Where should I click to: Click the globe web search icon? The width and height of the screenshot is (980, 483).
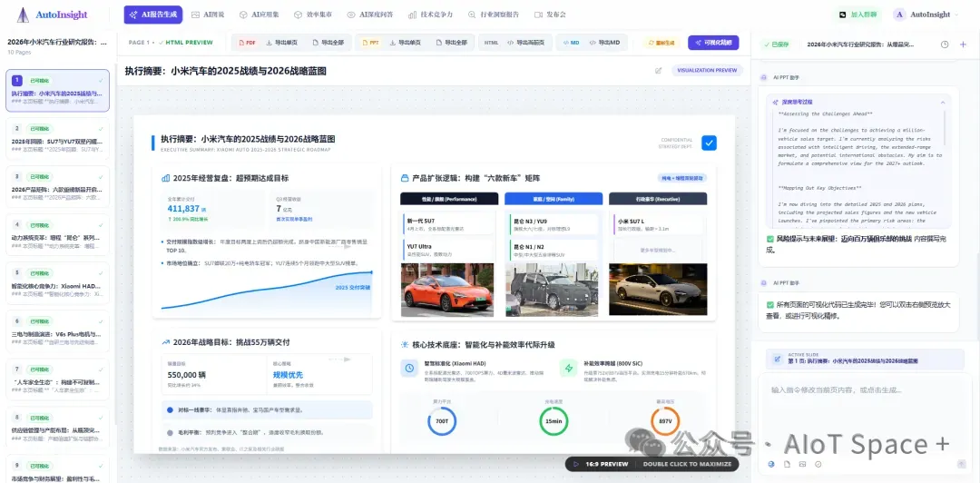(771, 464)
